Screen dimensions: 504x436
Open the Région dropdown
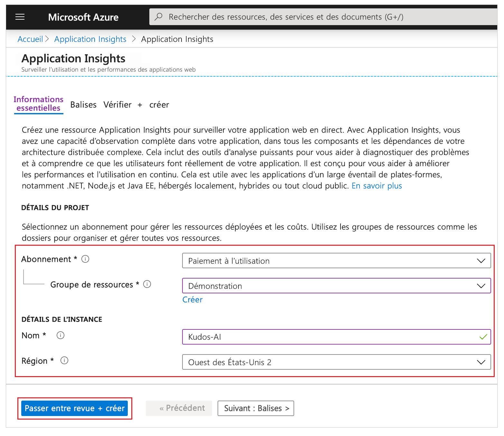[336, 362]
